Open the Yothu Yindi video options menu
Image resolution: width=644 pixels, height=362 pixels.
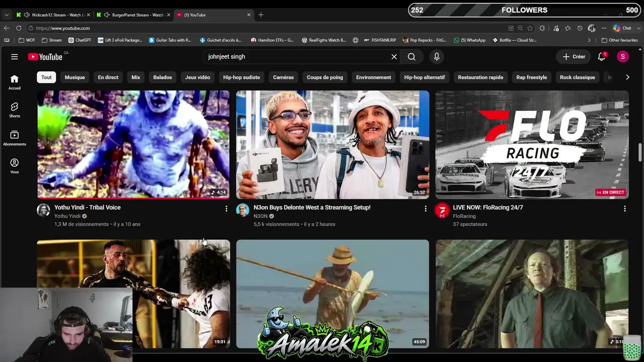pyautogui.click(x=226, y=208)
